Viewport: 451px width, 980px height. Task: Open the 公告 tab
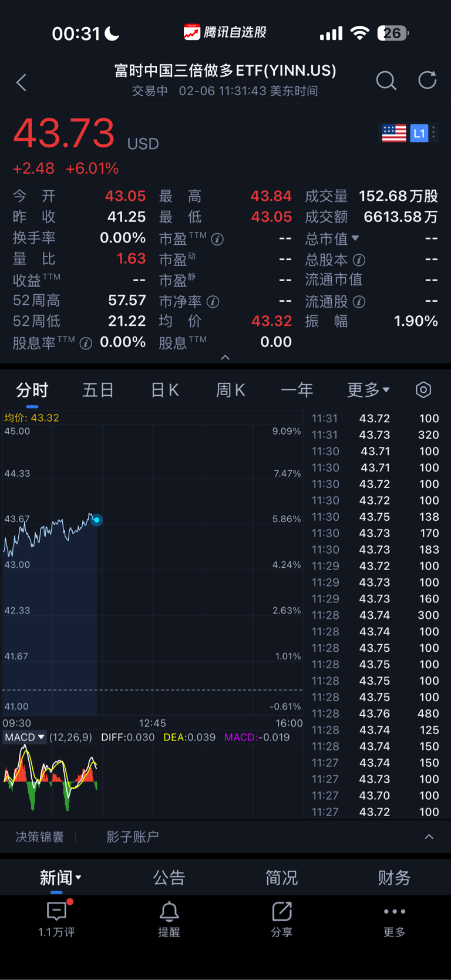coord(169,878)
